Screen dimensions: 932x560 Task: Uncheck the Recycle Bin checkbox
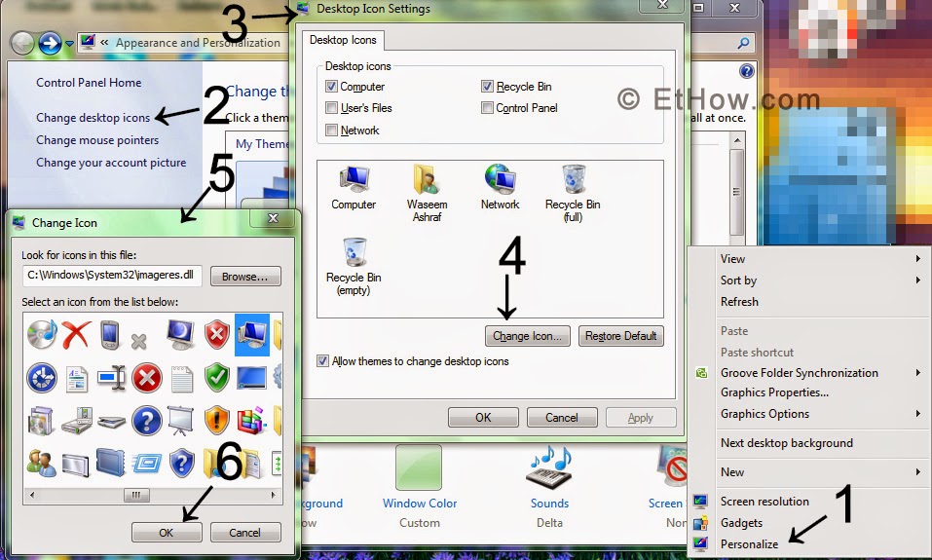pos(487,87)
